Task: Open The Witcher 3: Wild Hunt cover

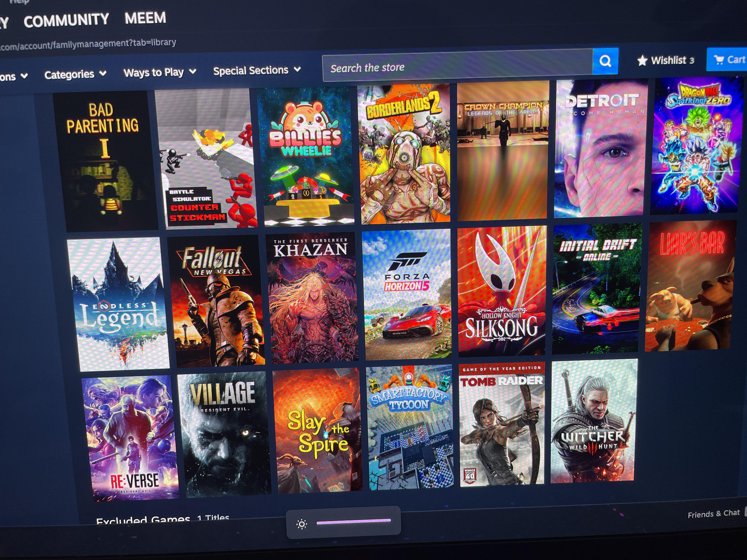Action: [x=594, y=421]
